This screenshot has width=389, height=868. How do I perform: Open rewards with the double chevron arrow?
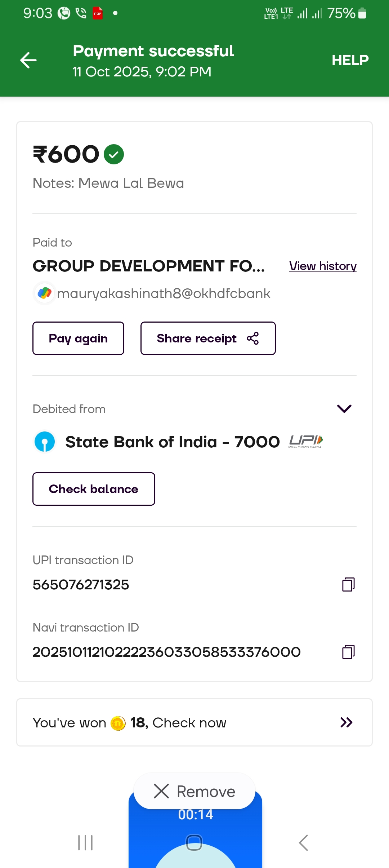tap(346, 723)
